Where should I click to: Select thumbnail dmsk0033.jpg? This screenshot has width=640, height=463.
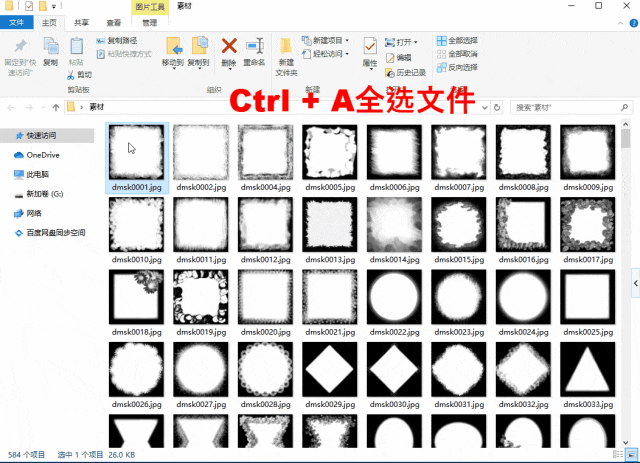click(588, 370)
